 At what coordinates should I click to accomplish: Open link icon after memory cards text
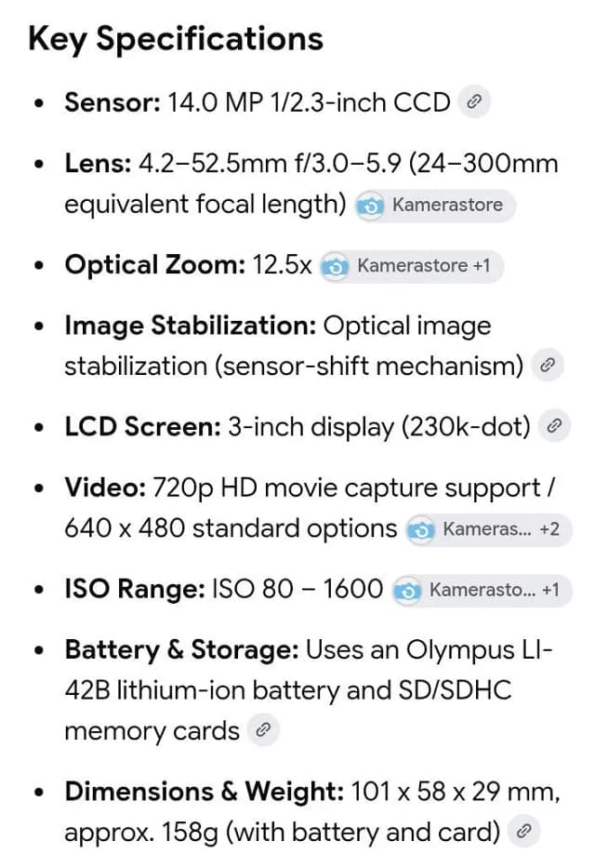[263, 730]
